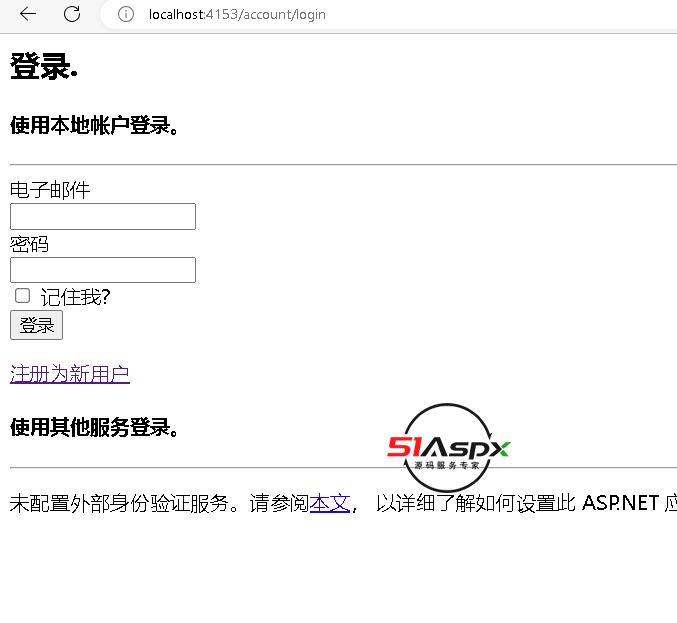Focus the 电子邮件 input field
Screen dimensions: 677x623
[102, 216]
